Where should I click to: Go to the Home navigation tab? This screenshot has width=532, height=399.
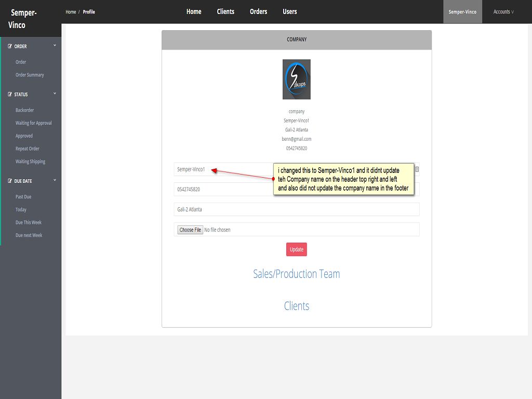pyautogui.click(x=194, y=11)
